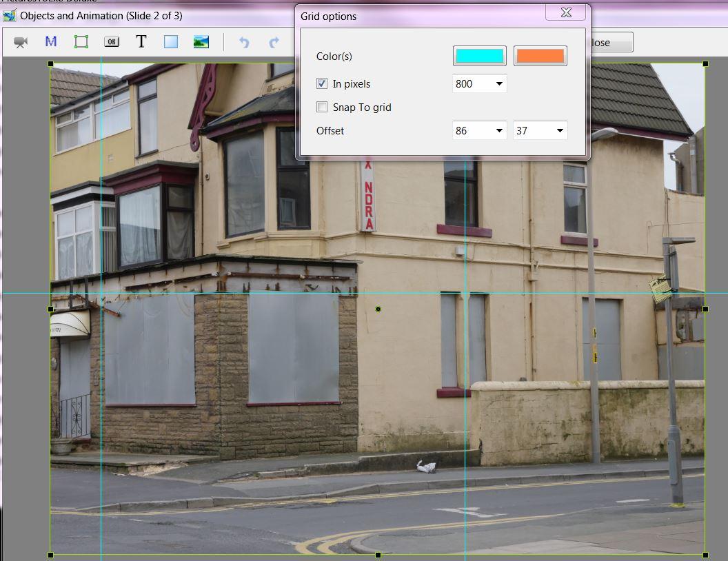Pick the orange grid color swatch
Image resolution: width=728 pixels, height=561 pixels.
click(x=540, y=56)
